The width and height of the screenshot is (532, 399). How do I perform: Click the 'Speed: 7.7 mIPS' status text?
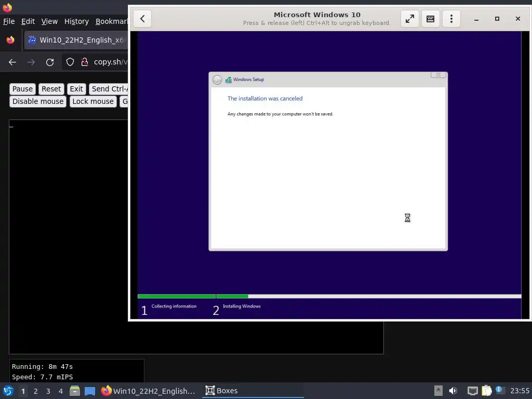coord(42,377)
